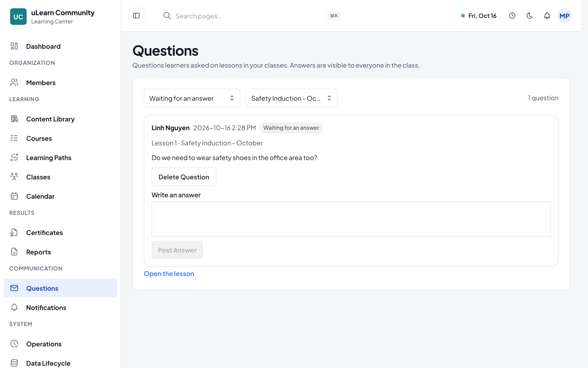Toggle the sidebar panel button
The width and height of the screenshot is (588, 368).
(136, 16)
